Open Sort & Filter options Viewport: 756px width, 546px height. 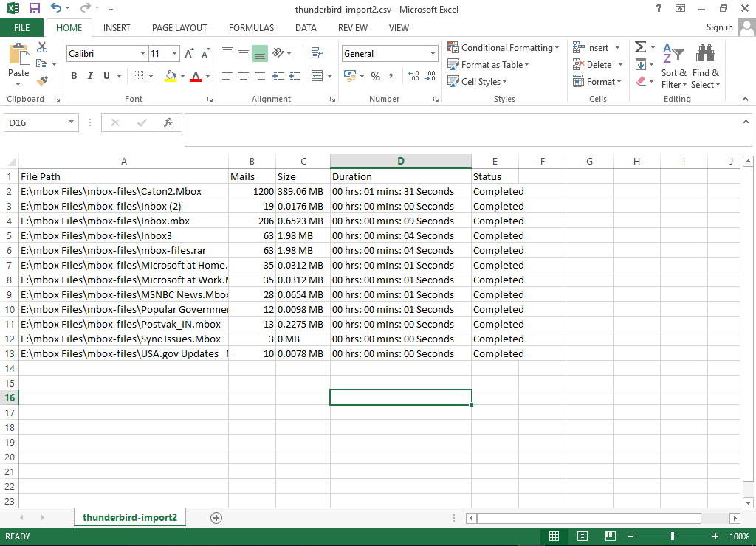coord(674,66)
